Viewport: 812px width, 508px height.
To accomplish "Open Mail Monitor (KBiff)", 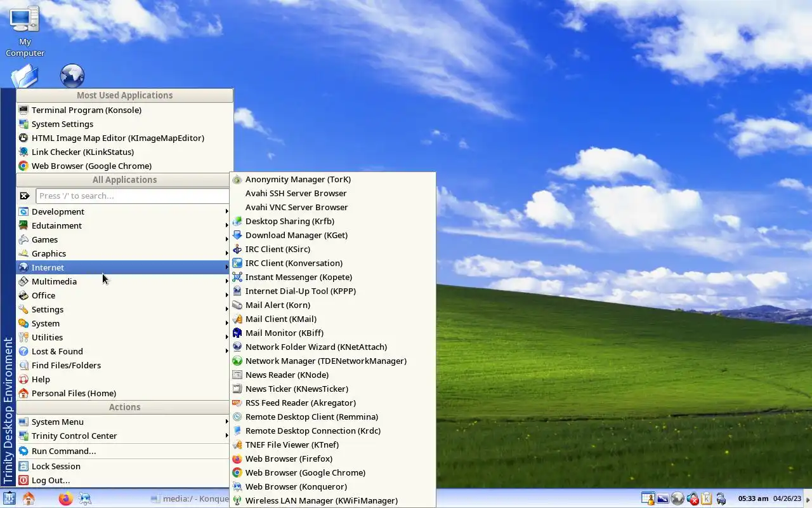I will tap(332, 333).
